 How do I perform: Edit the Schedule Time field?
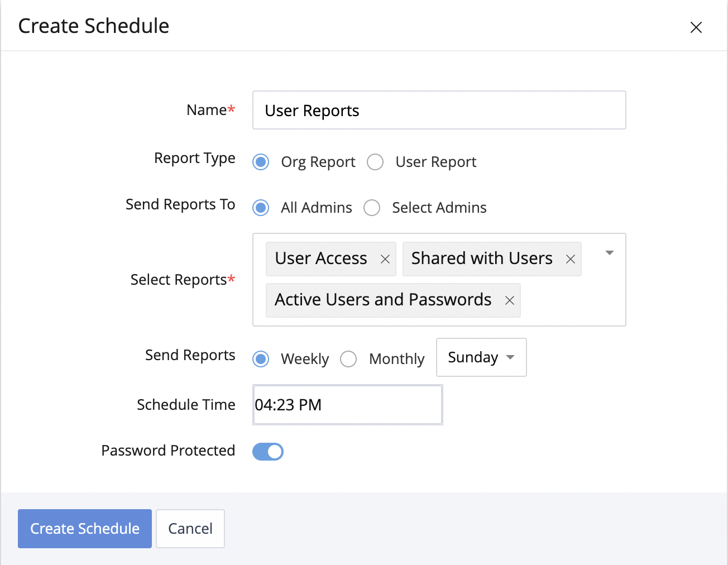coord(347,405)
